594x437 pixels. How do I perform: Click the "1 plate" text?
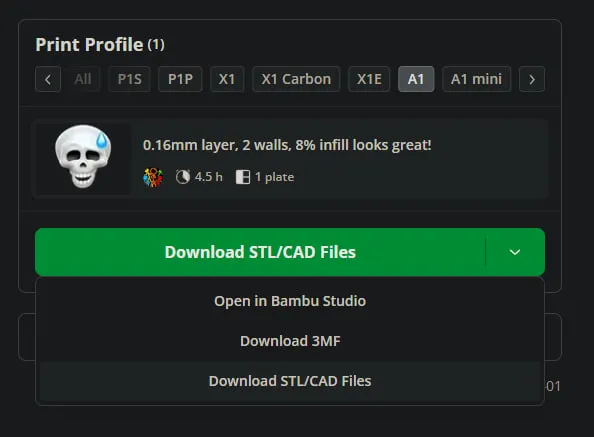coord(274,177)
